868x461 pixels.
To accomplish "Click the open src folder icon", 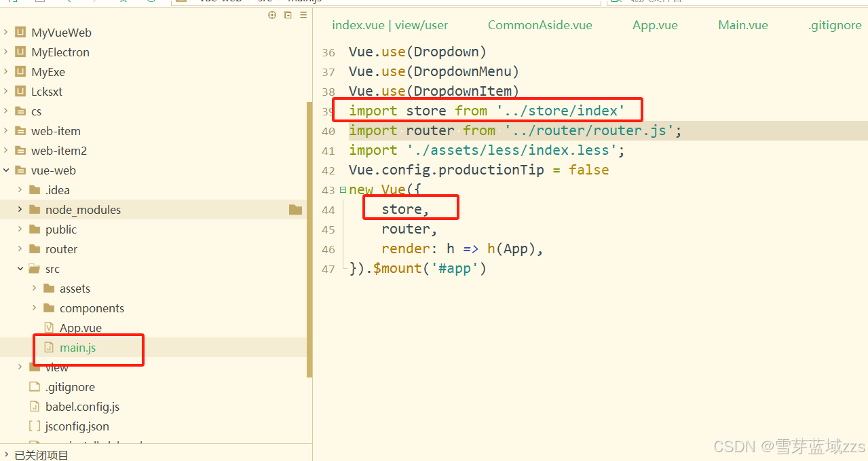I will [35, 269].
